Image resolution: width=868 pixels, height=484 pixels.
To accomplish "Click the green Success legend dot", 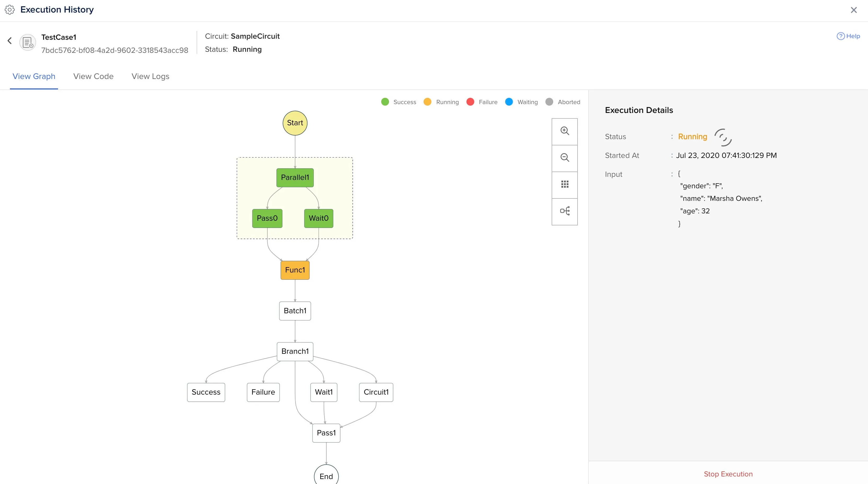I will point(385,102).
